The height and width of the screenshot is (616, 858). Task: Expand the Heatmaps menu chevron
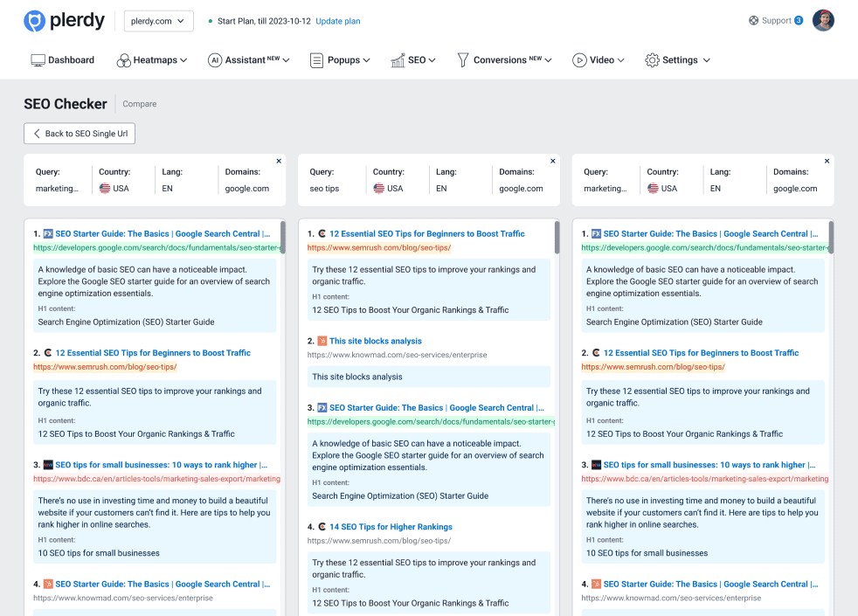click(184, 60)
